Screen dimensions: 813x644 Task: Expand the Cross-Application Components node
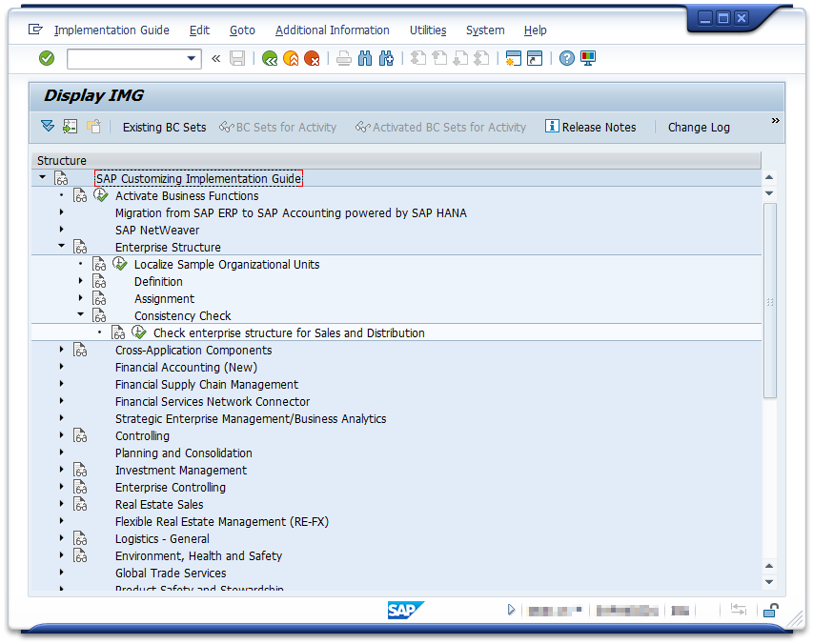point(62,350)
